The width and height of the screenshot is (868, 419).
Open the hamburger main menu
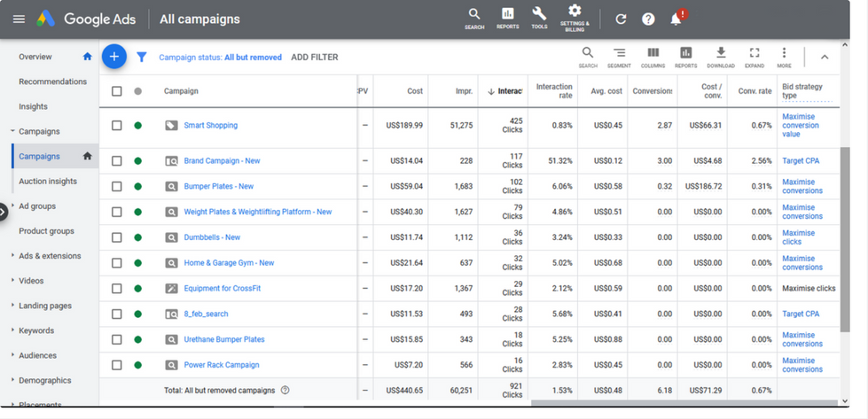(19, 19)
